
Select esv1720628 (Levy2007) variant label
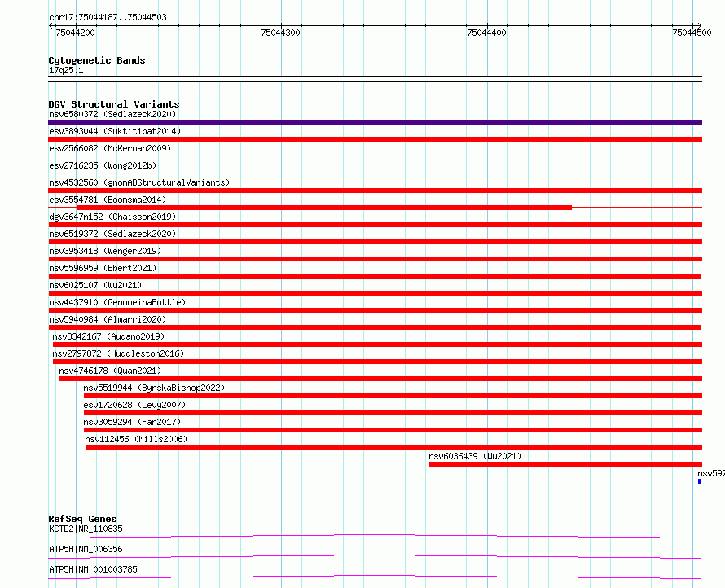[134, 405]
